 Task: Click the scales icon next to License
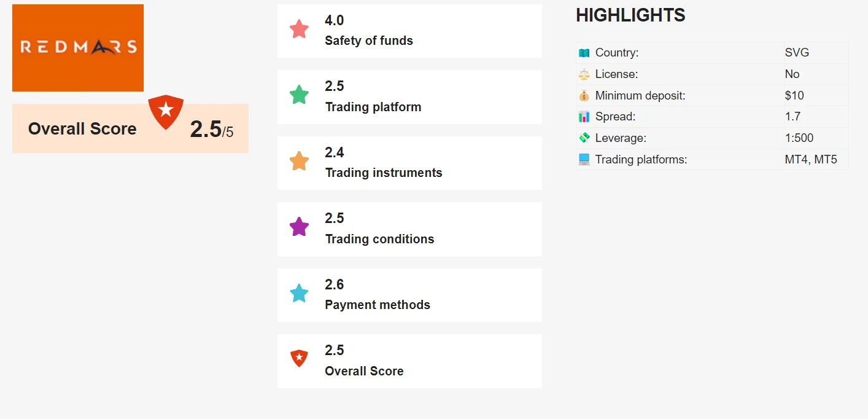point(584,74)
